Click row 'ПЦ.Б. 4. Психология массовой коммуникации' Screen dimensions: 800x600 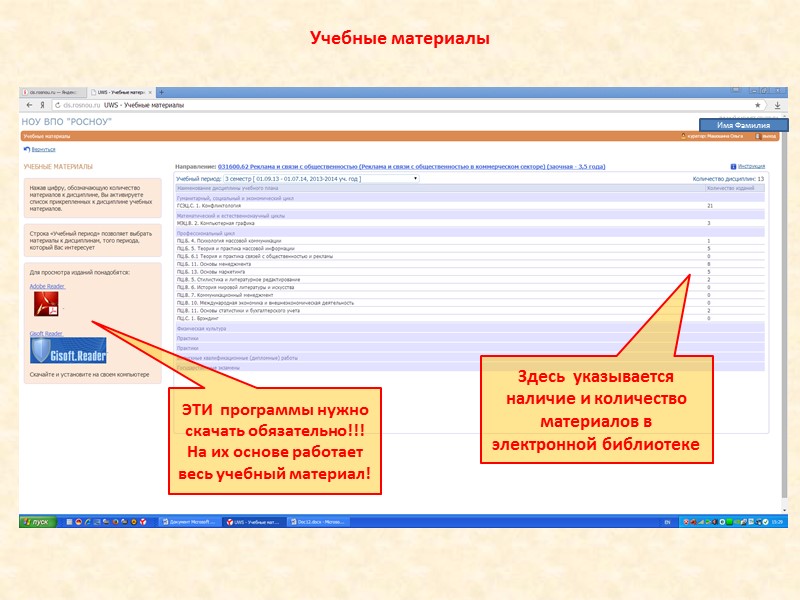click(469, 241)
